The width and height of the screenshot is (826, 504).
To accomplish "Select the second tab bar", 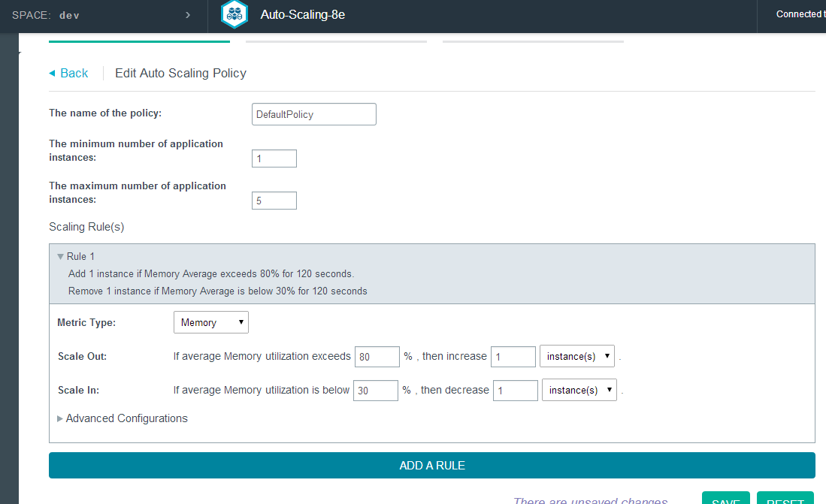I will pyautogui.click(x=336, y=41).
